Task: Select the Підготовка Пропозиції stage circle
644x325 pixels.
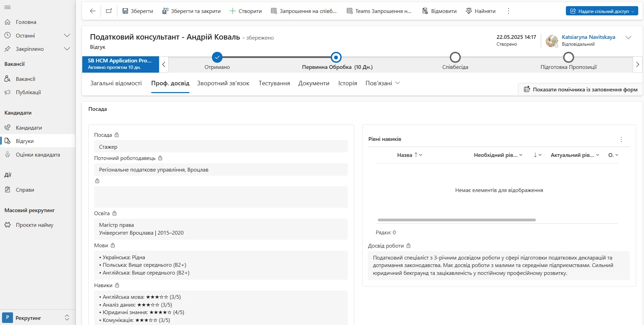Action: click(x=568, y=57)
